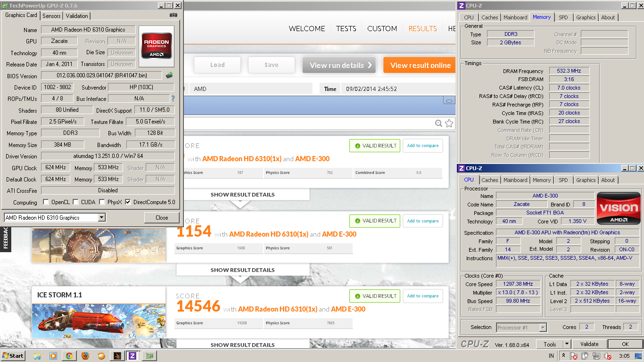Click the DRAM Frequency 532.3 MHz value
The image size is (644, 362).
(569, 71)
